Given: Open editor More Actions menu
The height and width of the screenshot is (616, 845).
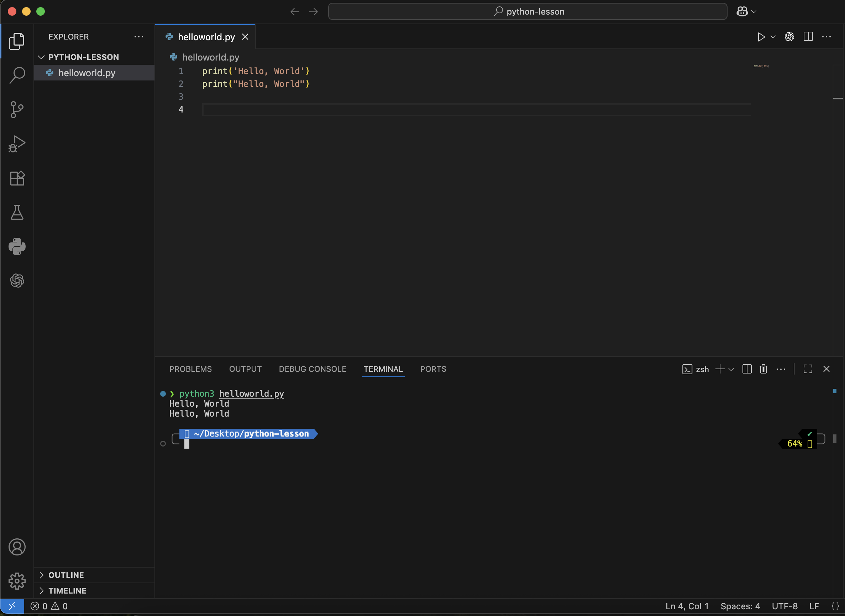Looking at the screenshot, I should pos(826,37).
